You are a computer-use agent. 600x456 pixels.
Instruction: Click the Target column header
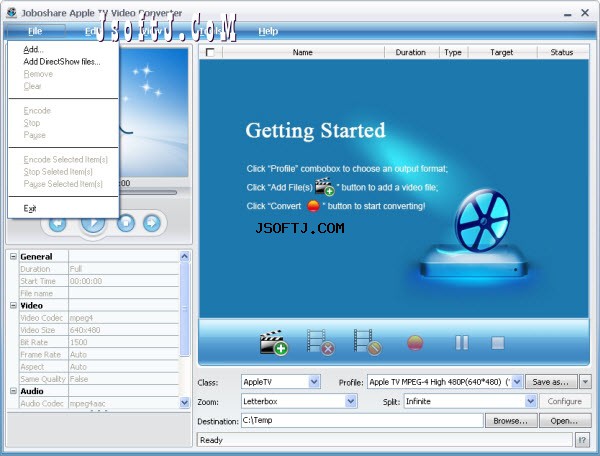pos(502,52)
